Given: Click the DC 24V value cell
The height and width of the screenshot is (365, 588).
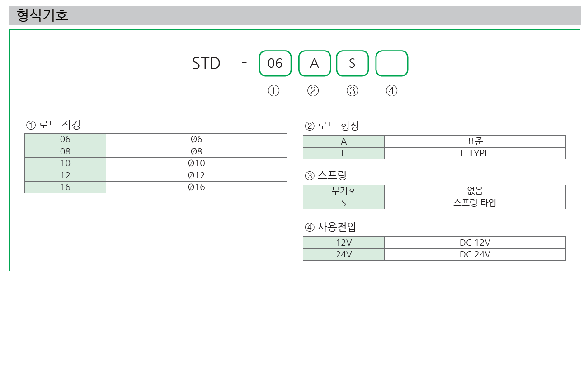Looking at the screenshot, I should [x=475, y=254].
